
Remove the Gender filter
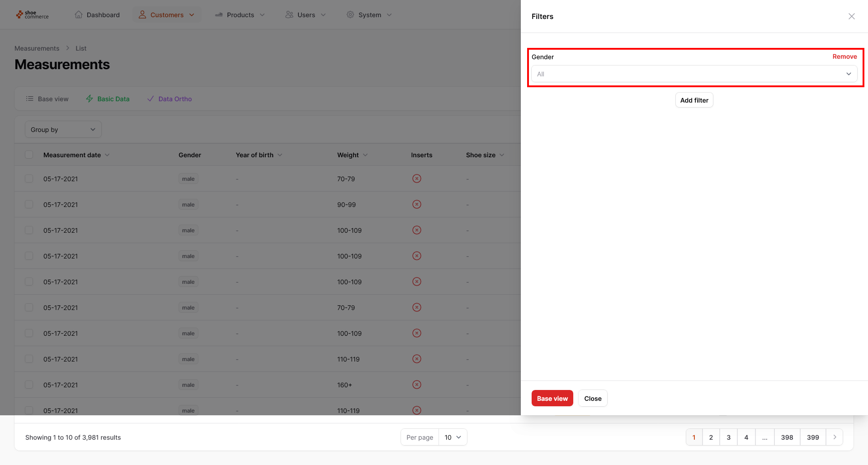tap(844, 56)
